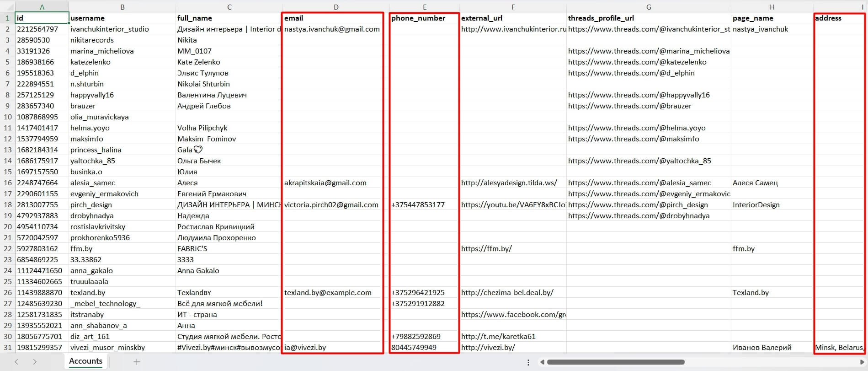This screenshot has height=371, width=868.
Task: Click the 'external_url' header cell
Action: pos(513,18)
